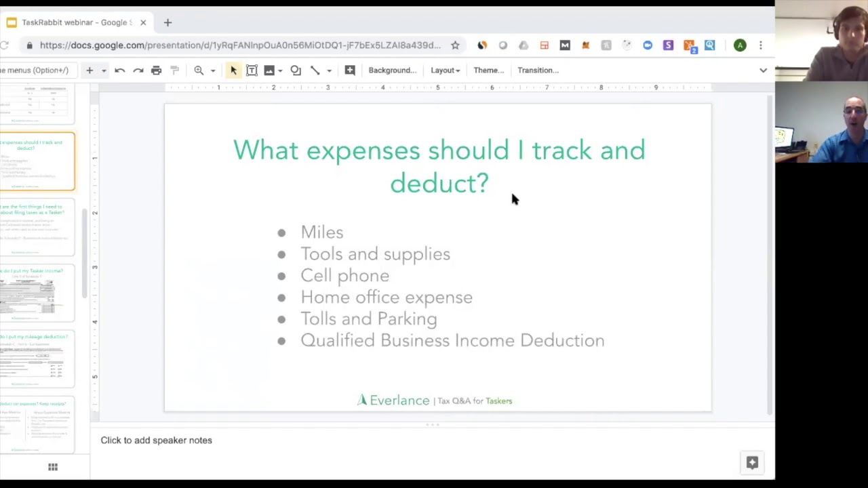The image size is (868, 488).
Task: Click the browser address bar URL
Action: (240, 45)
